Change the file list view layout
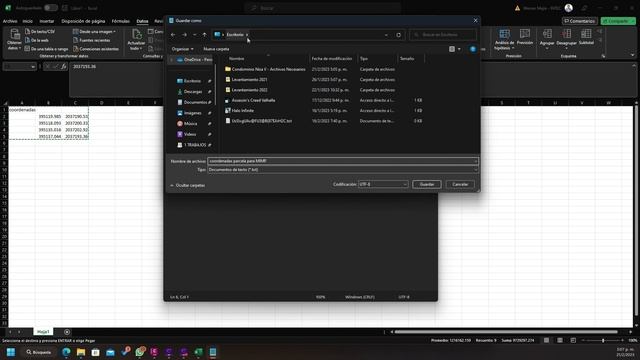 pyautogui.click(x=452, y=49)
